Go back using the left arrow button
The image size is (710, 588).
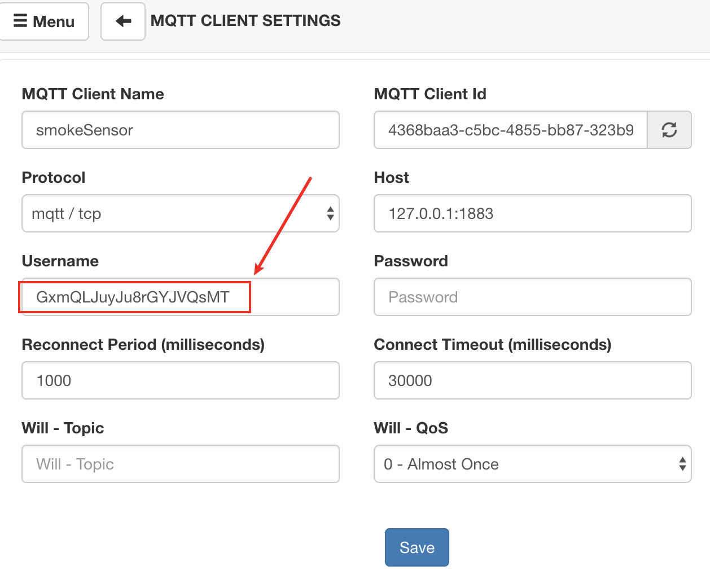coord(123,21)
